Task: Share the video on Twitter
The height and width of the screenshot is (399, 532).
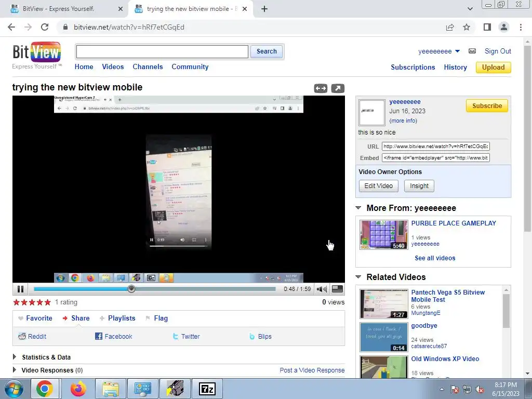Action: [186, 337]
